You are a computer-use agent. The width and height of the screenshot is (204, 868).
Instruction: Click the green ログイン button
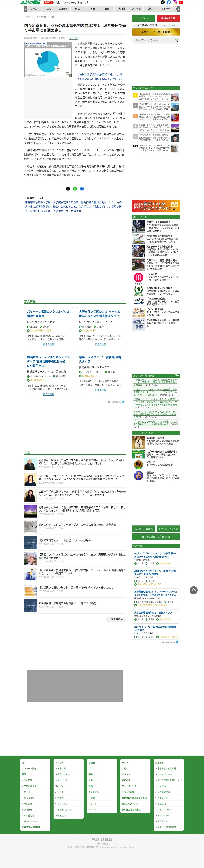click(144, 19)
